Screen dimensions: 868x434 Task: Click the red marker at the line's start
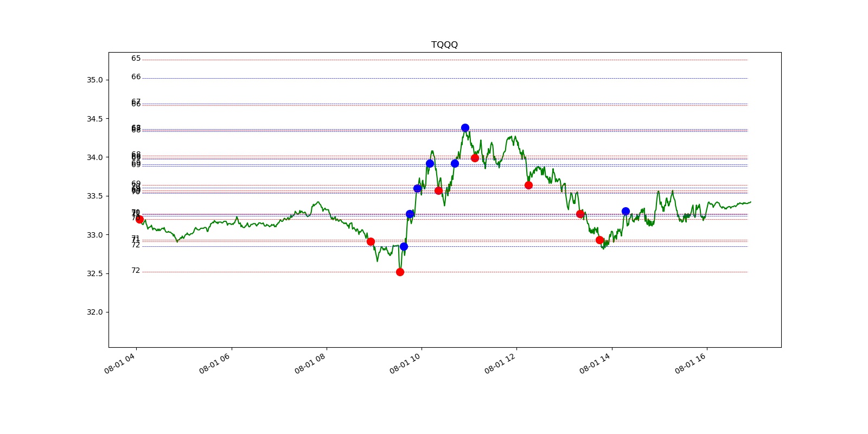pos(139,219)
